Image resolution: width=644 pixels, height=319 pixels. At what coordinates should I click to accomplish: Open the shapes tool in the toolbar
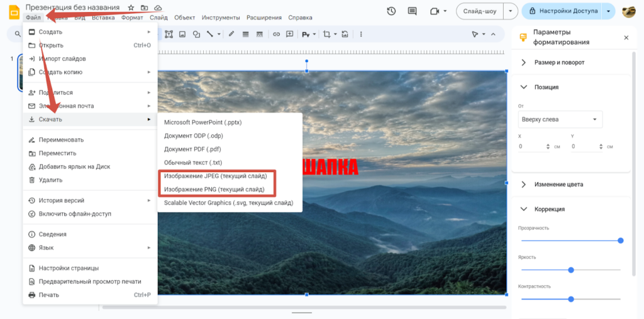click(196, 35)
